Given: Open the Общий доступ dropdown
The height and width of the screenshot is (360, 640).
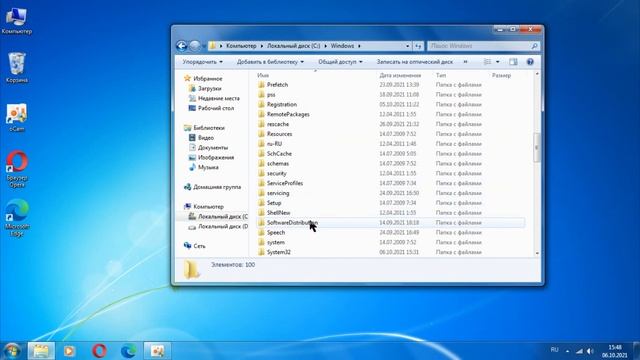Looking at the screenshot, I should tap(340, 62).
